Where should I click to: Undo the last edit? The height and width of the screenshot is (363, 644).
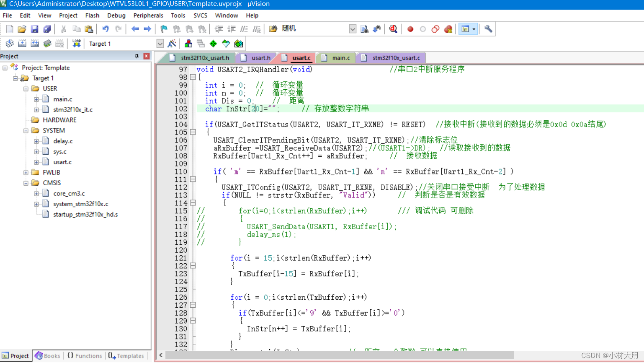[106, 29]
